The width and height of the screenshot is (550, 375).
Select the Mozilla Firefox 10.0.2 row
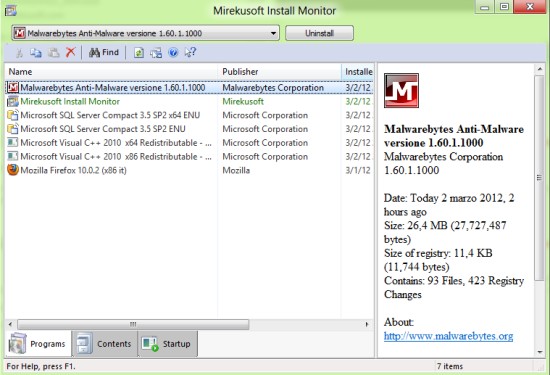point(189,170)
